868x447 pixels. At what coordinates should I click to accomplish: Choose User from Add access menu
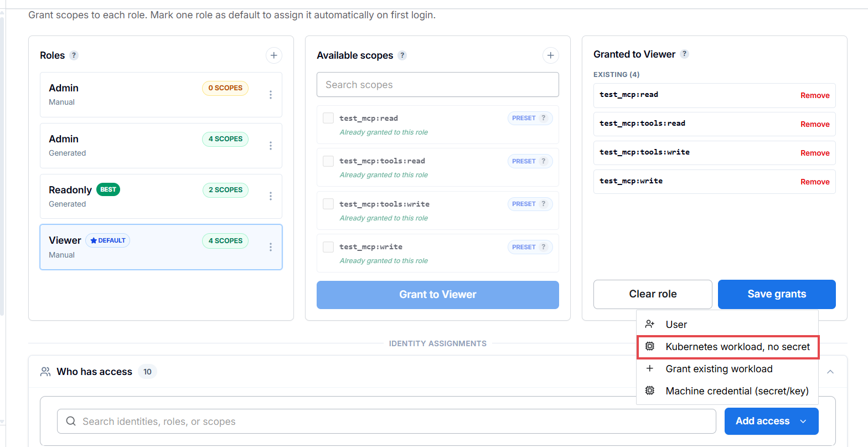[727, 325]
